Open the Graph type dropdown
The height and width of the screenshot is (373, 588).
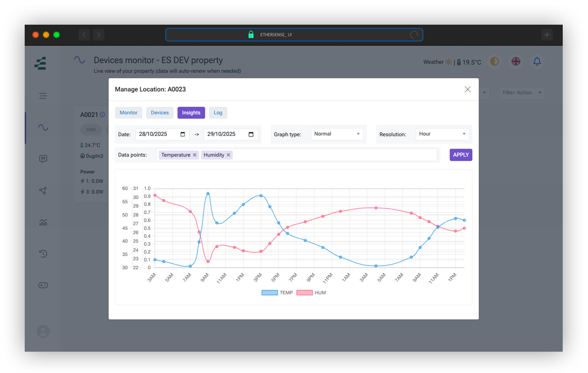337,134
